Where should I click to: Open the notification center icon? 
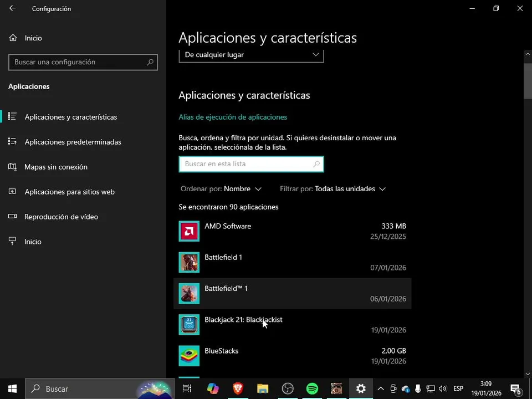tap(515, 389)
